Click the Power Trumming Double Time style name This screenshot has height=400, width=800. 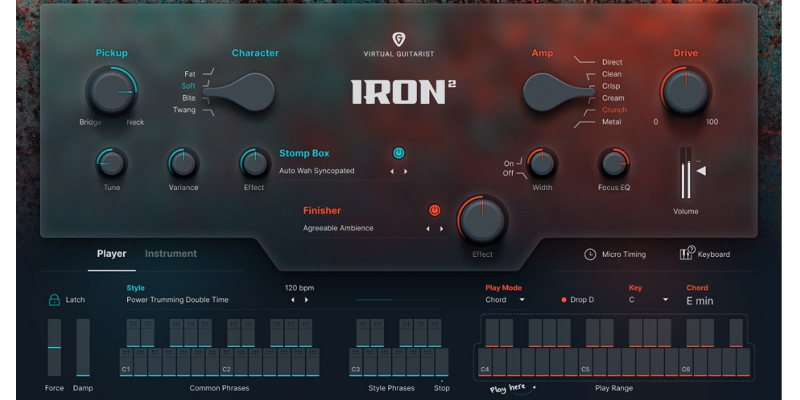178,300
